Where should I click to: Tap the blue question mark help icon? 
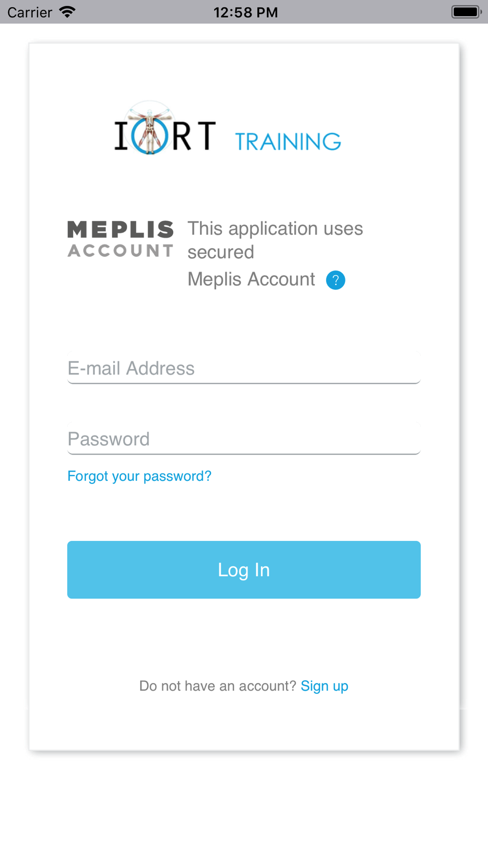pyautogui.click(x=335, y=280)
